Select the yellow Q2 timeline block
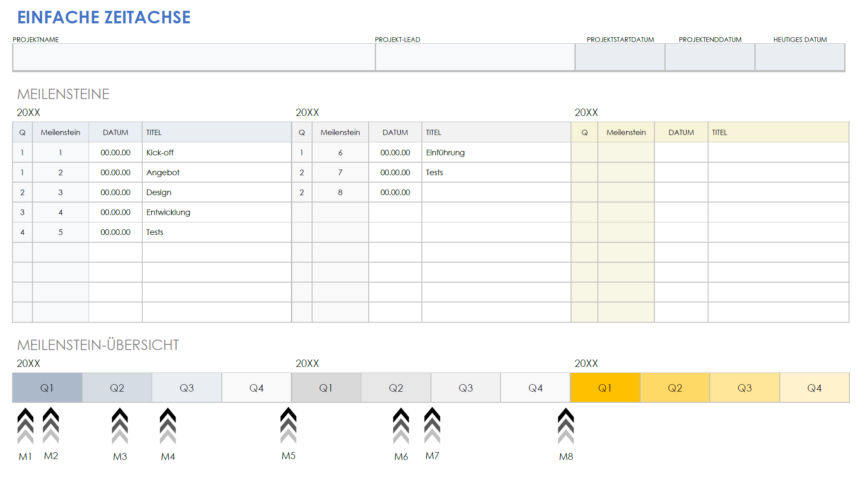Screen dimensions: 868x485 point(675,388)
